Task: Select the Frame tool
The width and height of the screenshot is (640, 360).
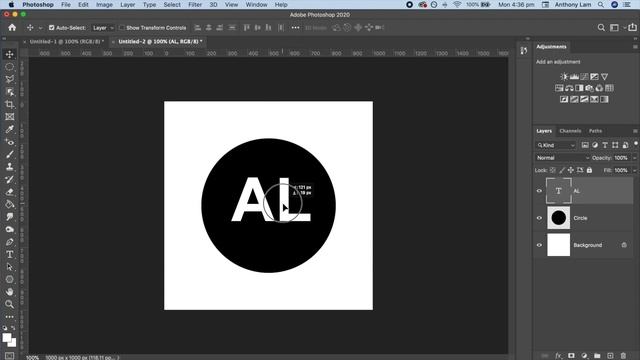Action: [x=9, y=117]
